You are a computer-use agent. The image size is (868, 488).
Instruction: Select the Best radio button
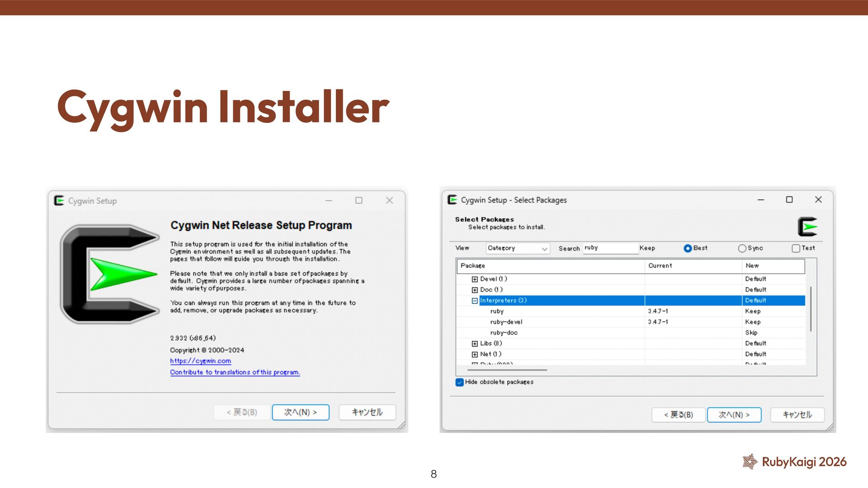(688, 248)
